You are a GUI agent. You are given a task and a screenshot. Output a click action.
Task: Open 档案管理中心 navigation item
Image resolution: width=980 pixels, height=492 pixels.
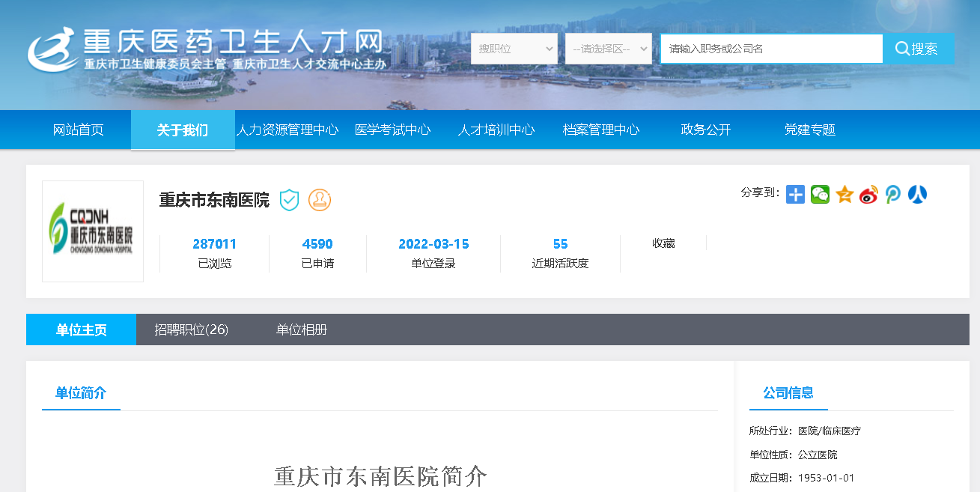(600, 130)
